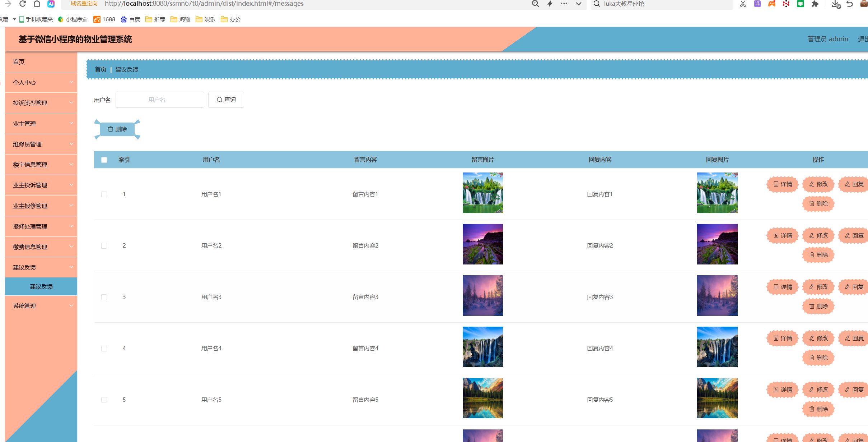Click 删除 for row 用户名4

pos(818,358)
